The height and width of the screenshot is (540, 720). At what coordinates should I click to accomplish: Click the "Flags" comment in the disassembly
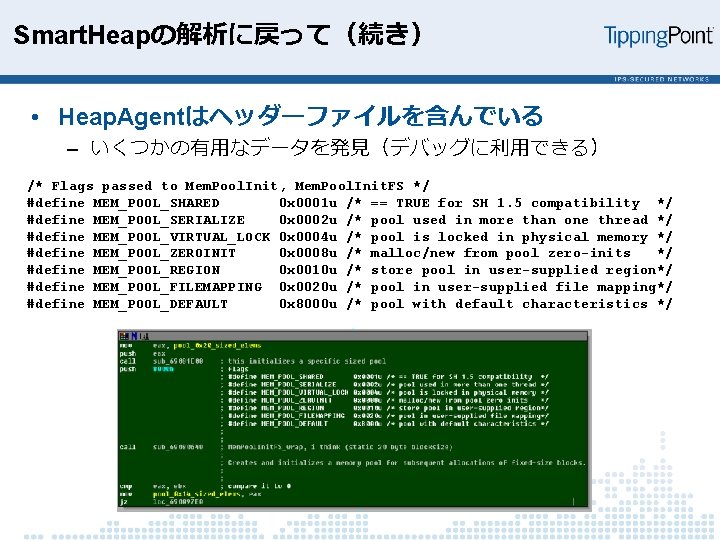click(238, 369)
